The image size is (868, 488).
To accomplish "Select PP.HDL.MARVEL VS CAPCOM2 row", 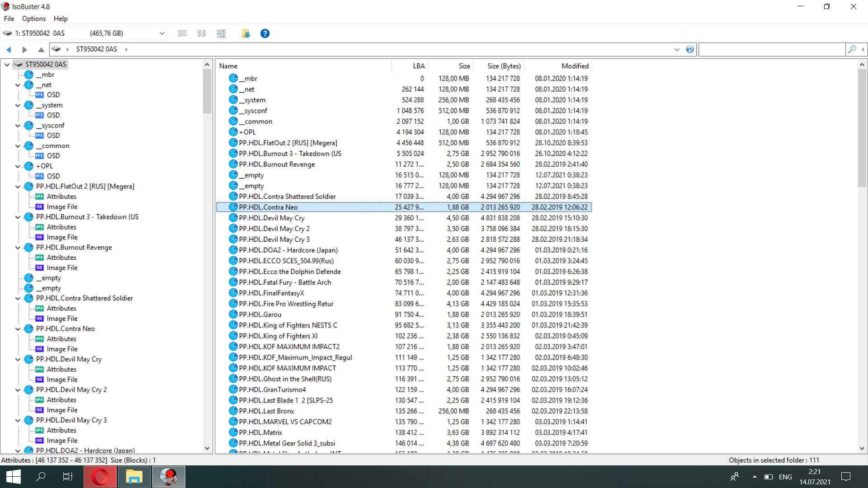I will coord(404,422).
